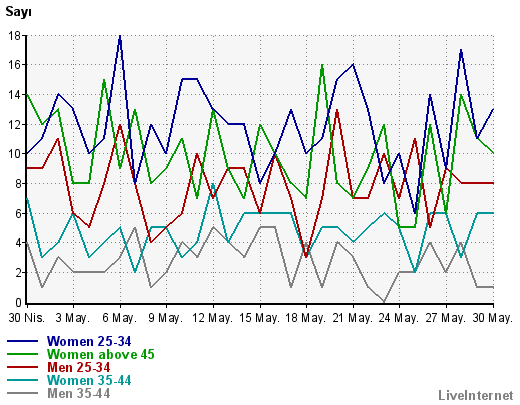Click the blue Women 25-34 legend line
The image size is (520, 405).
[22, 341]
